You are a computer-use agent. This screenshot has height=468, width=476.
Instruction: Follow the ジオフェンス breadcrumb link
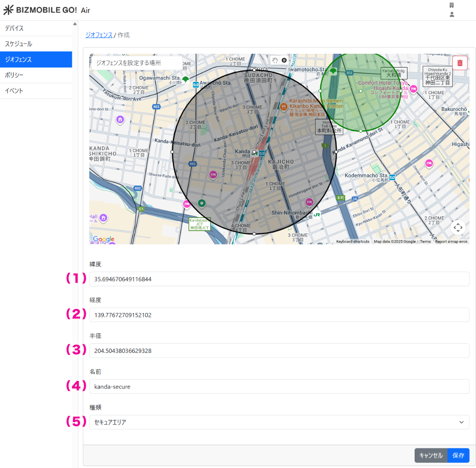(99, 35)
